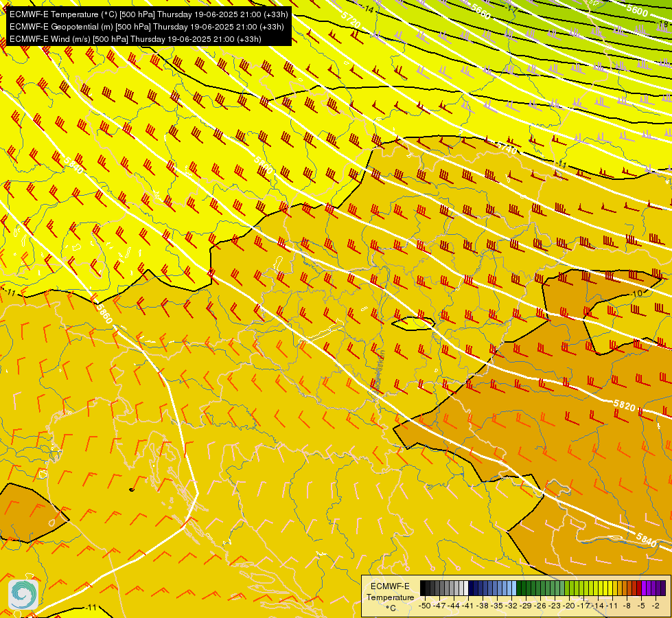Click the -10 isotherm label on the map
The image size is (672, 618).
click(637, 293)
